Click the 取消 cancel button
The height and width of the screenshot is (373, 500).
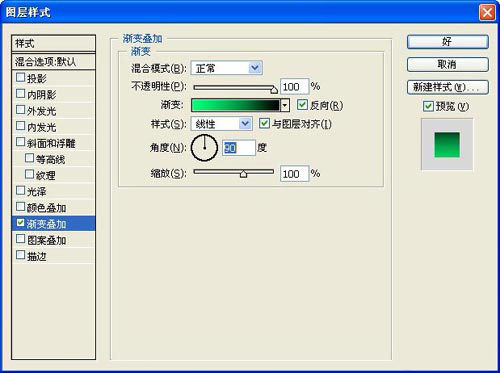[448, 64]
